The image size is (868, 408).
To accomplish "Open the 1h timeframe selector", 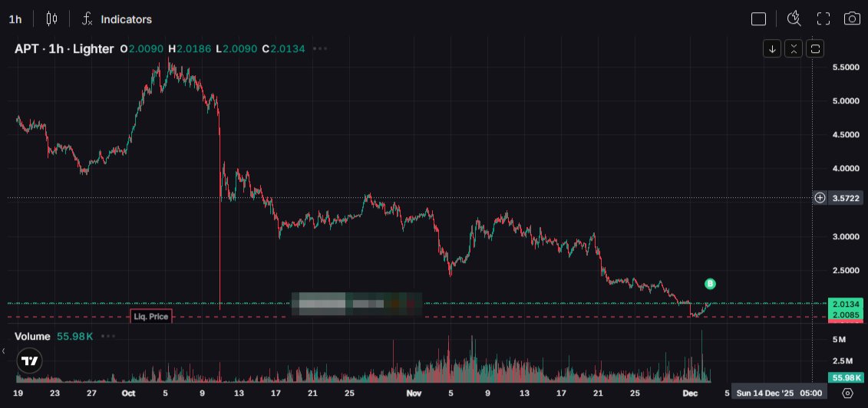I will pos(15,19).
